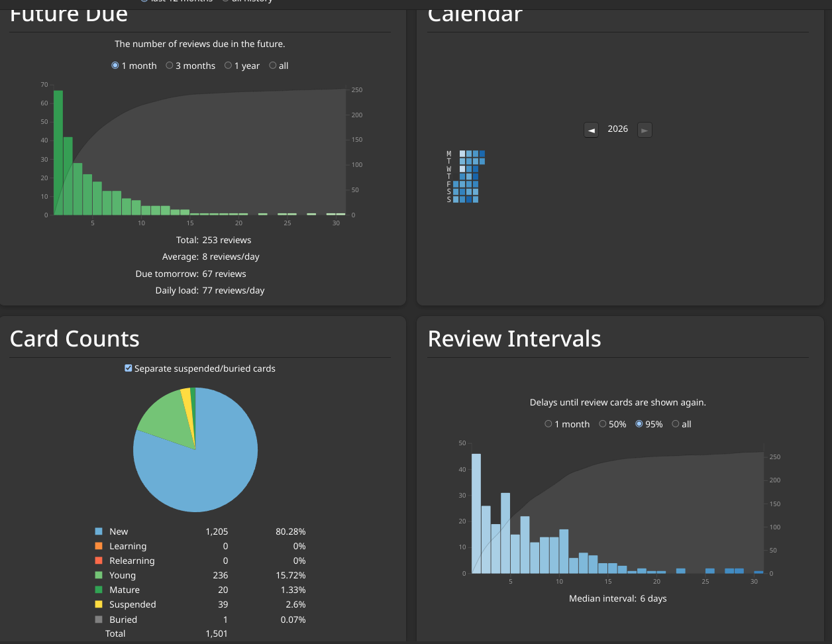Click the tallest Review Intervals bar
Screen dimensions: 832x644
click(476, 513)
